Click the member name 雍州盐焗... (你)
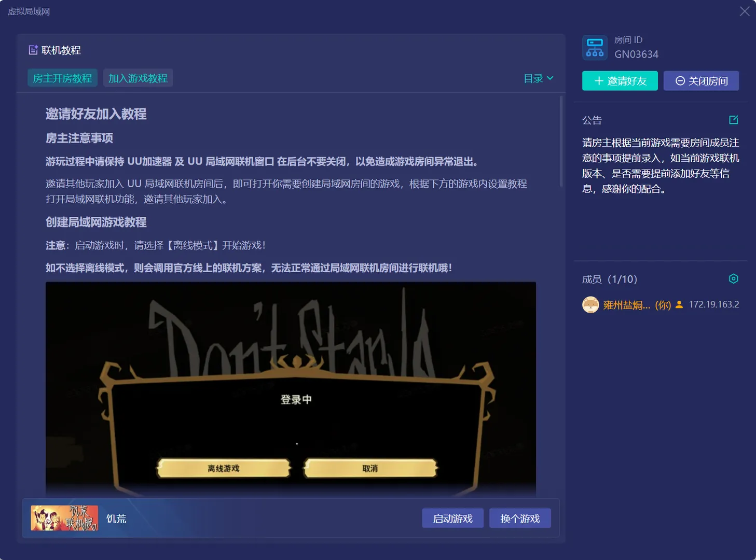 click(637, 305)
